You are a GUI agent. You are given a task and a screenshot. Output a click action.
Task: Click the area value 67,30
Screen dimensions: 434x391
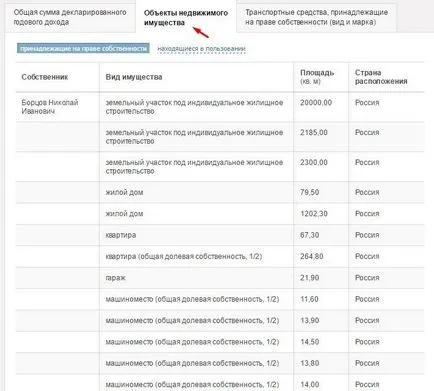coord(310,235)
